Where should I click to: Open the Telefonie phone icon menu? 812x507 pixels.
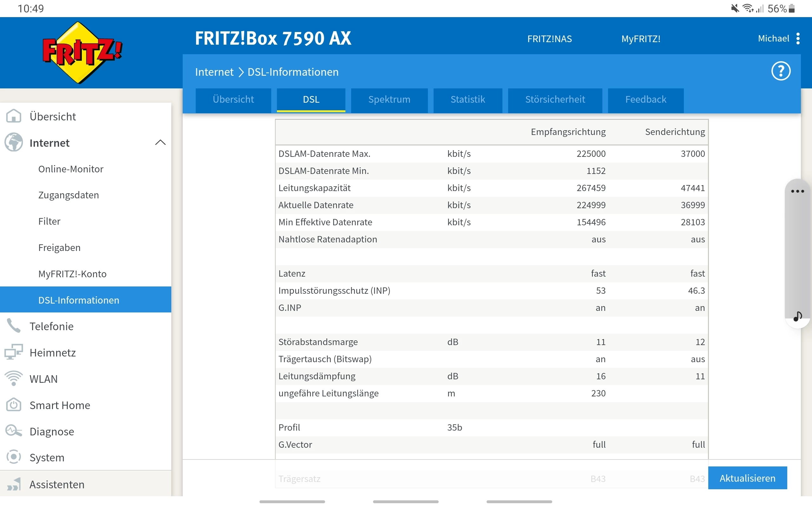[13, 326]
